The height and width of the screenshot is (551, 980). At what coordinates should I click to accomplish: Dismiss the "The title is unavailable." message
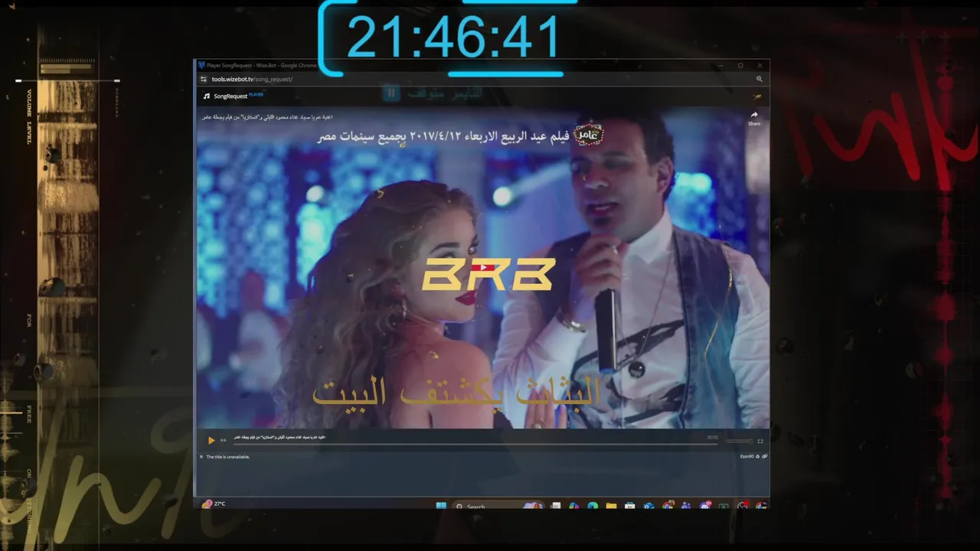(201, 457)
